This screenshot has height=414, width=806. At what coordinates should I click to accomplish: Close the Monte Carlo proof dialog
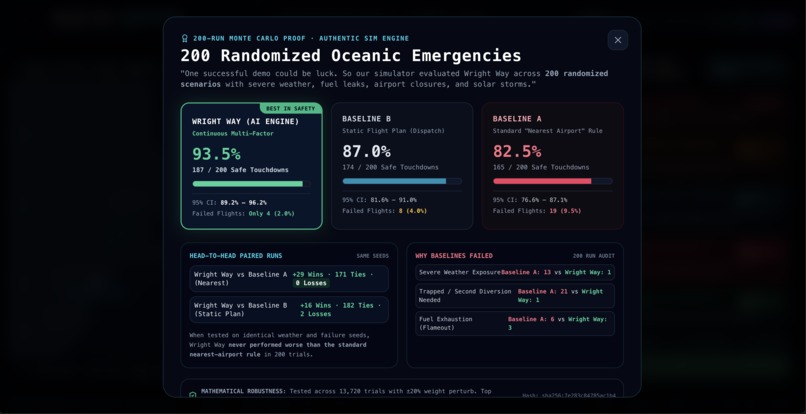click(x=617, y=40)
